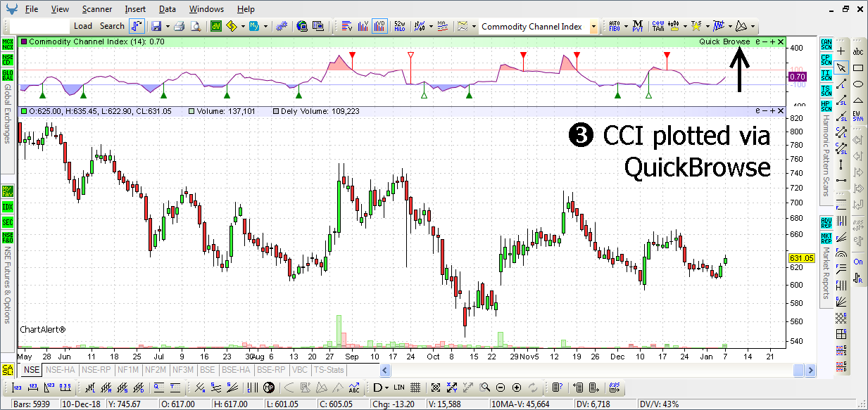Click the globe with monitor icon
Screen dimensions: 868x410
(302, 26)
